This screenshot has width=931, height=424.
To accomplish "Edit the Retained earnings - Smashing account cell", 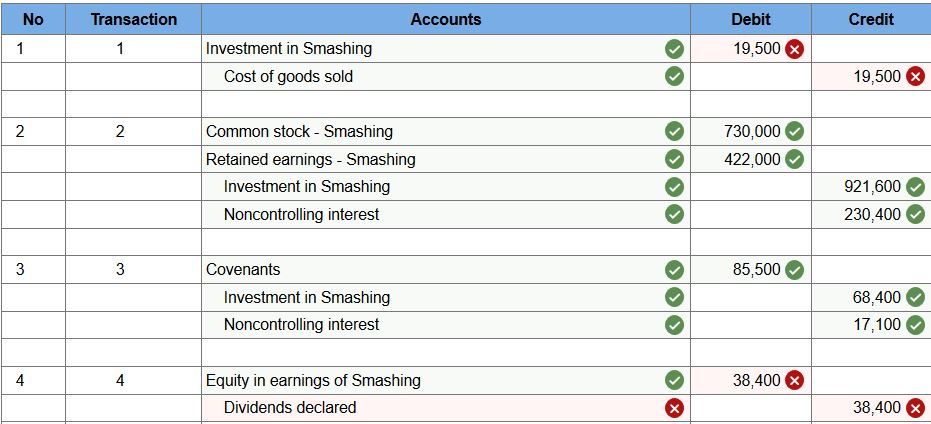I will click(445, 159).
